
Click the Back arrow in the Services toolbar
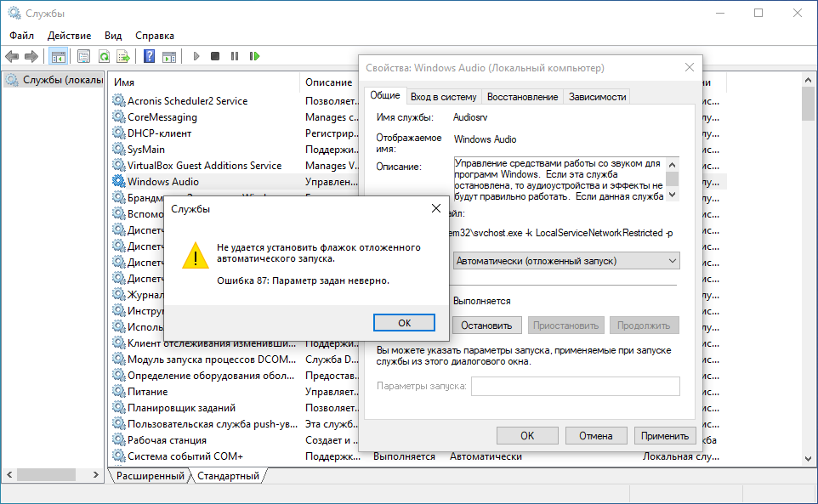[12, 56]
